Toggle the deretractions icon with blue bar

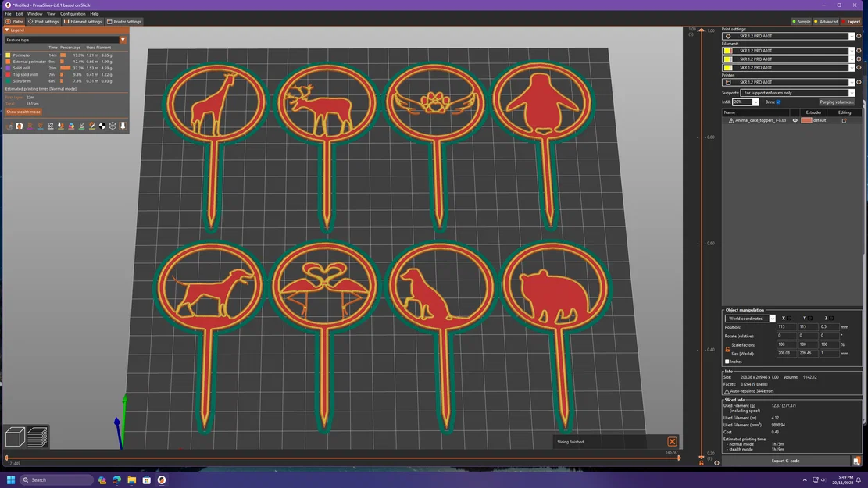[41, 126]
